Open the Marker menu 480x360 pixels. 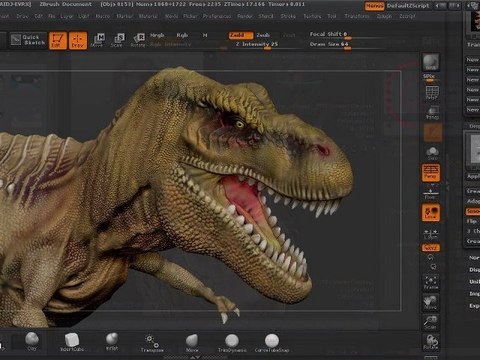(x=124, y=16)
